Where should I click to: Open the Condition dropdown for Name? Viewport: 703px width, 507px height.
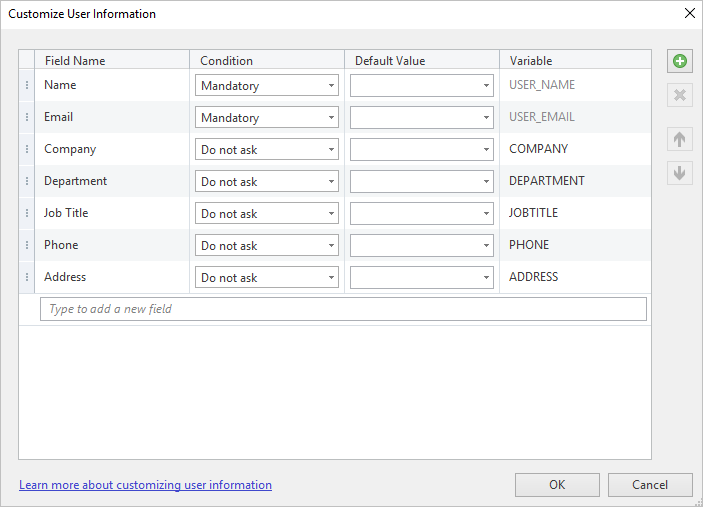coord(267,85)
